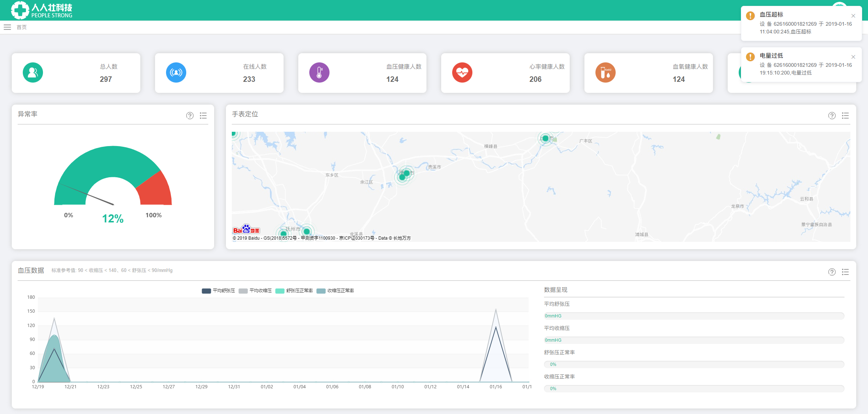Click the 总人数 value 297
The height and width of the screenshot is (414, 868).
pos(106,79)
